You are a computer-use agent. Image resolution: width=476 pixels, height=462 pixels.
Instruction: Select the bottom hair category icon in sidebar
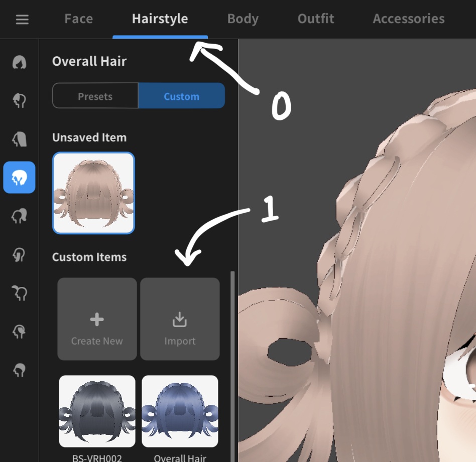(19, 370)
